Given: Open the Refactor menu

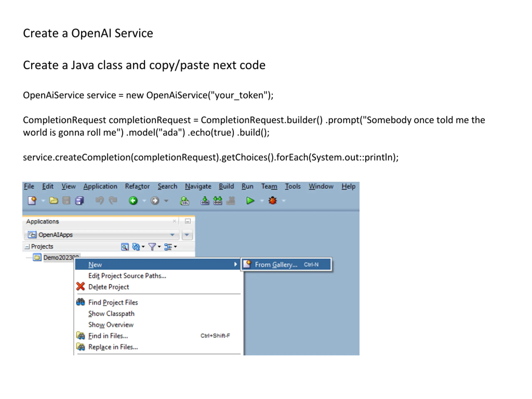Looking at the screenshot, I should click(x=137, y=186).
